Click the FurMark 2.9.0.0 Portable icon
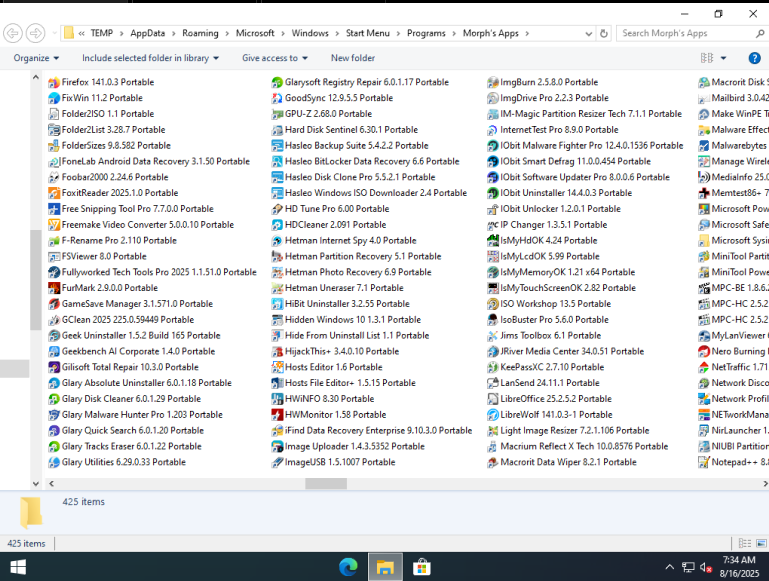 click(54, 288)
